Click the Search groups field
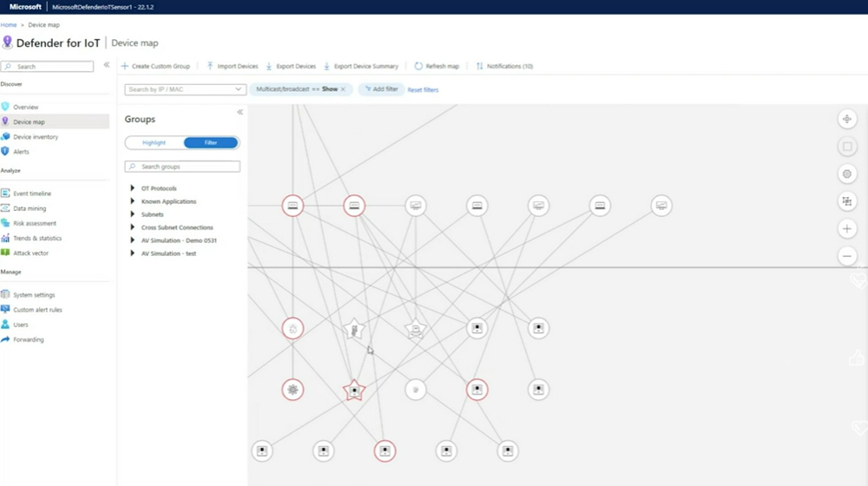Image resolution: width=868 pixels, height=486 pixels. 182,167
